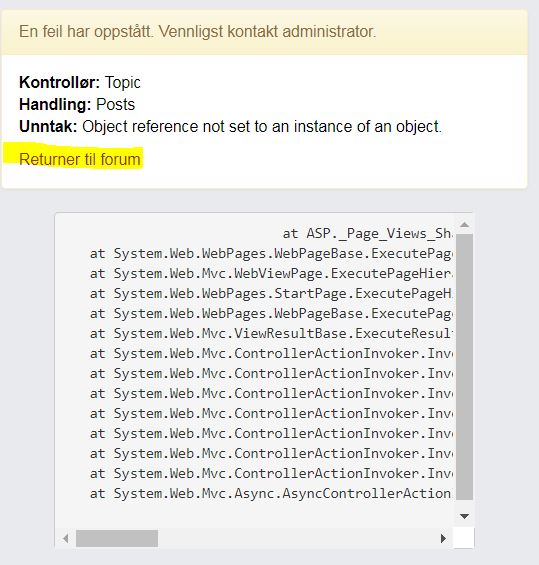Click the 'Async.AsyncControllerAction' trace line

(x=271, y=493)
